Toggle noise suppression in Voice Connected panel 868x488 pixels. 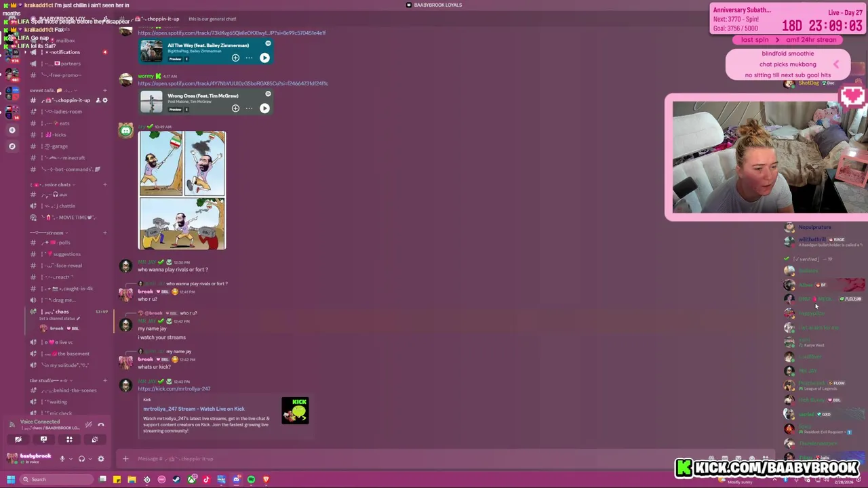click(88, 425)
